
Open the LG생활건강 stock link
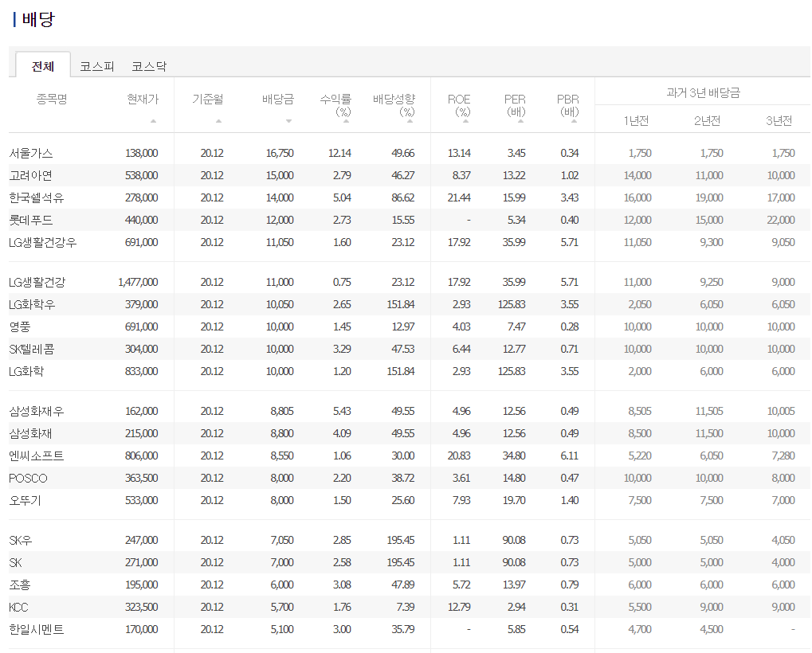(37, 282)
